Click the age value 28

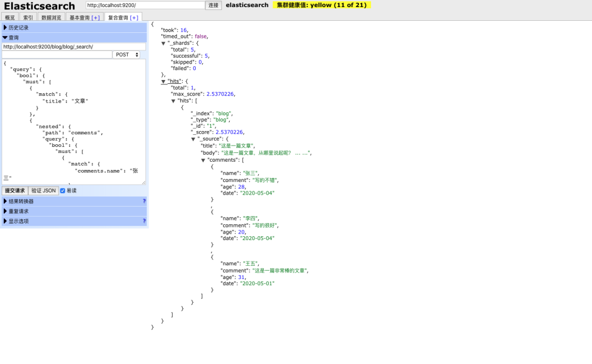[241, 186]
